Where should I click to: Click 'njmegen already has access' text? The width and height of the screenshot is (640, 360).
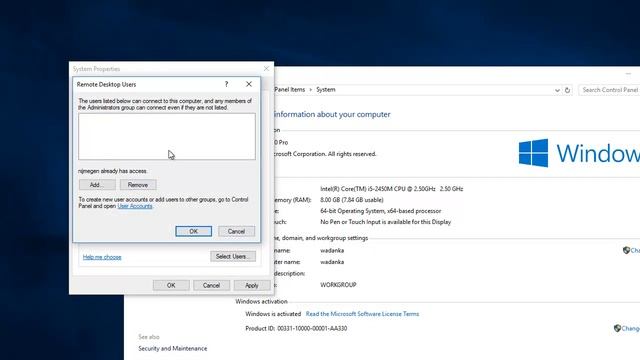[113, 171]
